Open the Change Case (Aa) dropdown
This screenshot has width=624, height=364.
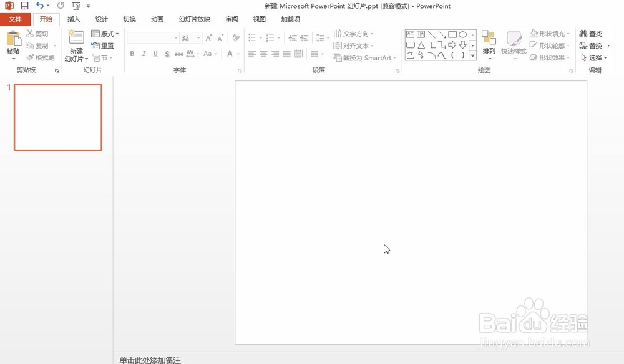pyautogui.click(x=210, y=54)
